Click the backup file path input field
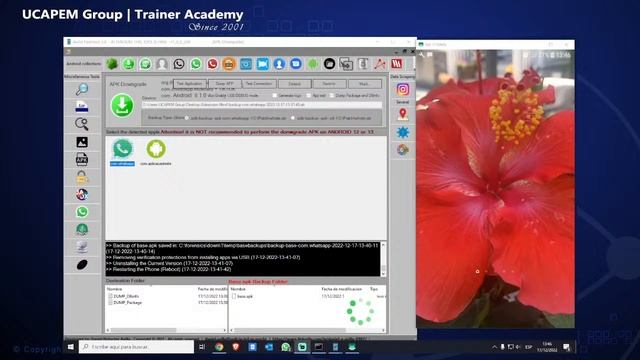The height and width of the screenshot is (360, 640). pos(262,105)
